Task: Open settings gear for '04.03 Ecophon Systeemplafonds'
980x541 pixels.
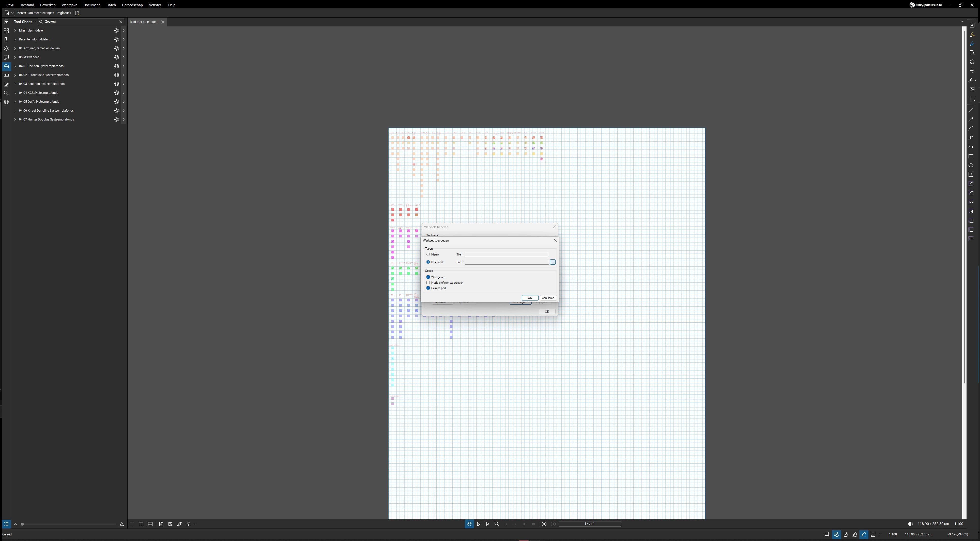Action: [117, 84]
